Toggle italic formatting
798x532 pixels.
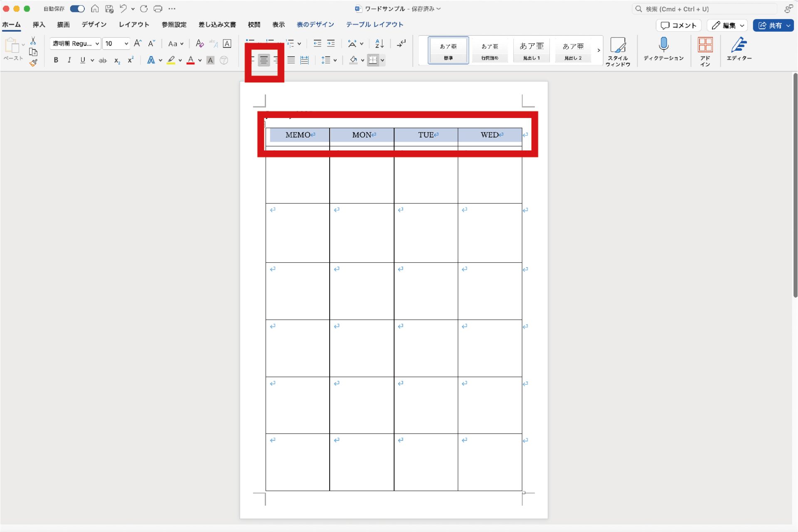pos(69,60)
